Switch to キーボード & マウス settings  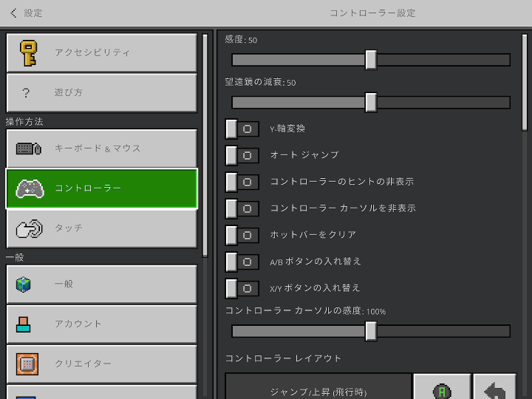click(102, 149)
